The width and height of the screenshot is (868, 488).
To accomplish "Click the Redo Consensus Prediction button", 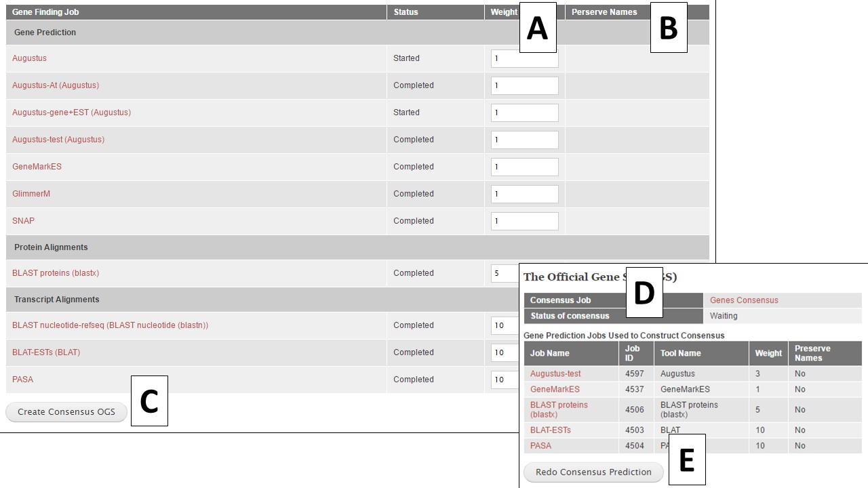I will tap(593, 472).
